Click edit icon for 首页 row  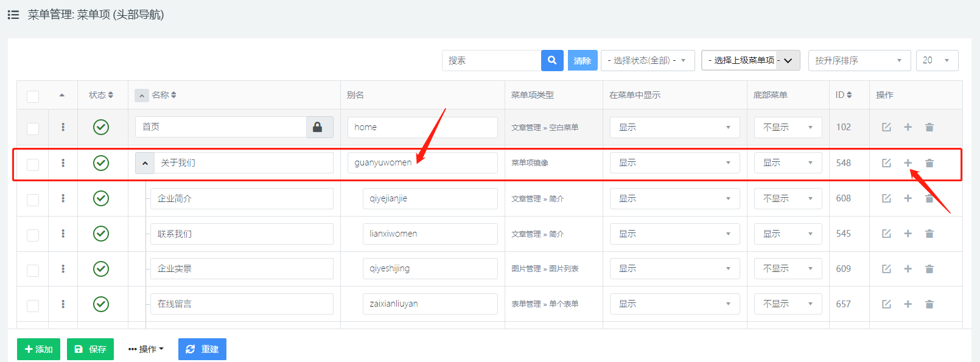tap(886, 127)
